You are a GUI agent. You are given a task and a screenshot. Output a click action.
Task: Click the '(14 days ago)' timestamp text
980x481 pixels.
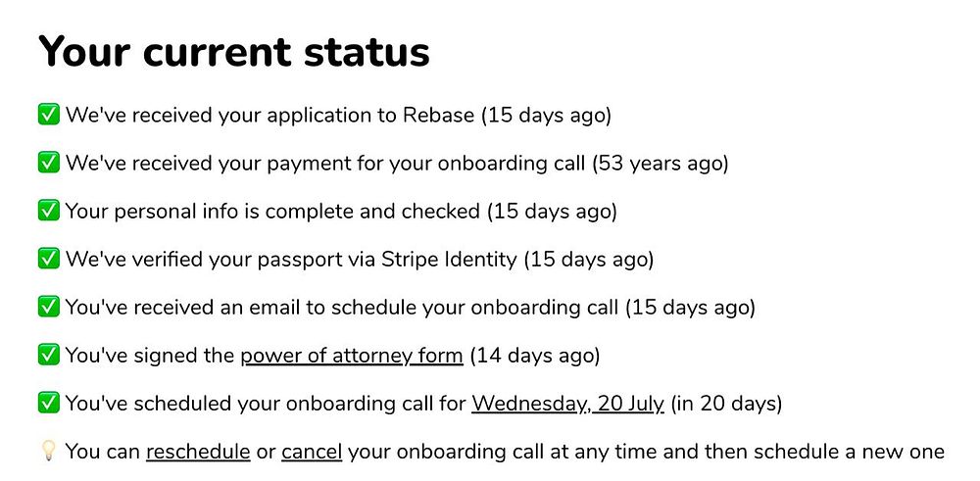535,356
